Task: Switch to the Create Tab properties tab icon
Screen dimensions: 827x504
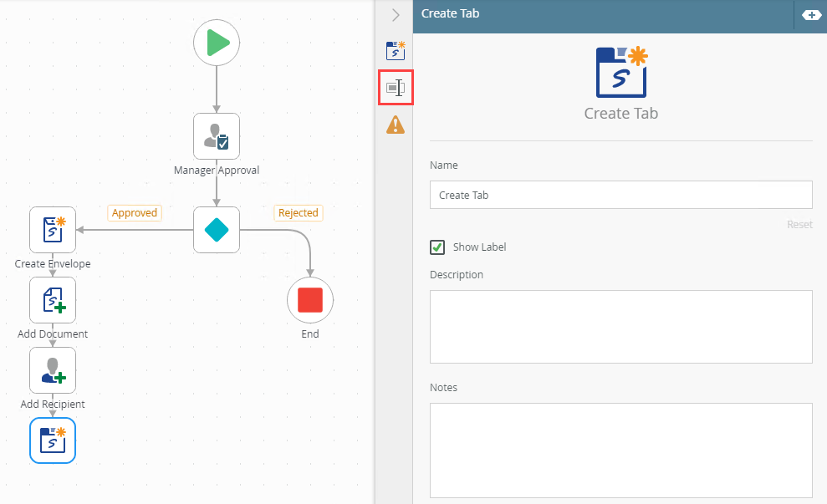Action: [x=396, y=51]
